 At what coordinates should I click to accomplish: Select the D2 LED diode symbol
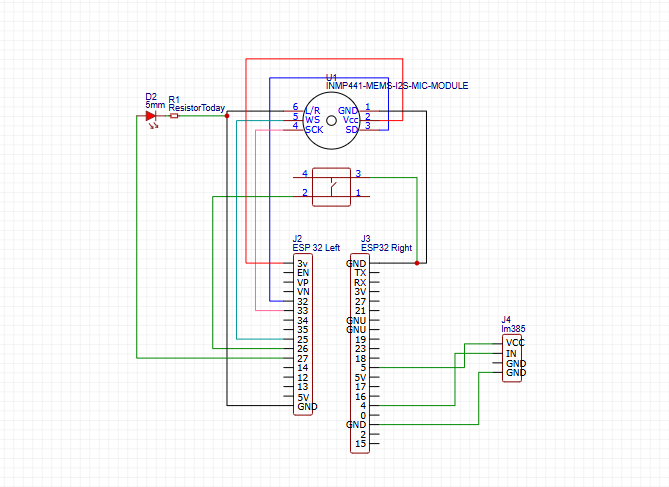click(151, 116)
